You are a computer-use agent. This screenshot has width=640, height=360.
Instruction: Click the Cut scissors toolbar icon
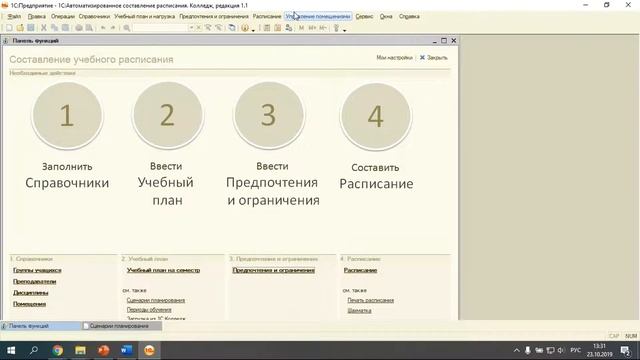(44, 28)
